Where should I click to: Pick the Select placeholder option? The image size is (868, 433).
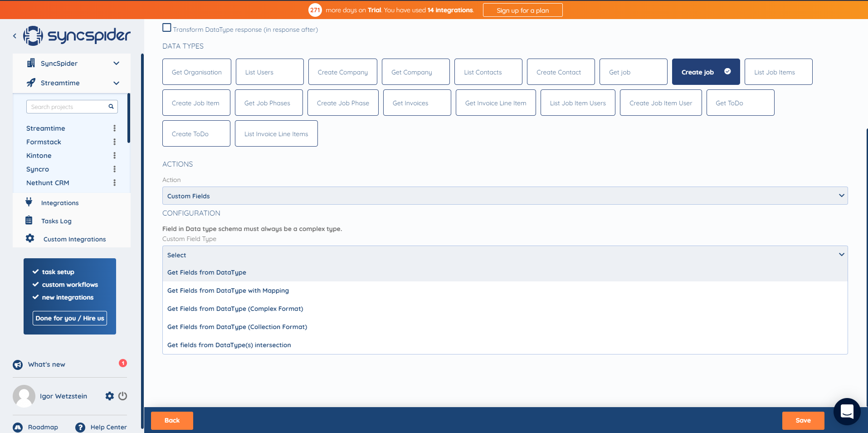click(x=505, y=255)
